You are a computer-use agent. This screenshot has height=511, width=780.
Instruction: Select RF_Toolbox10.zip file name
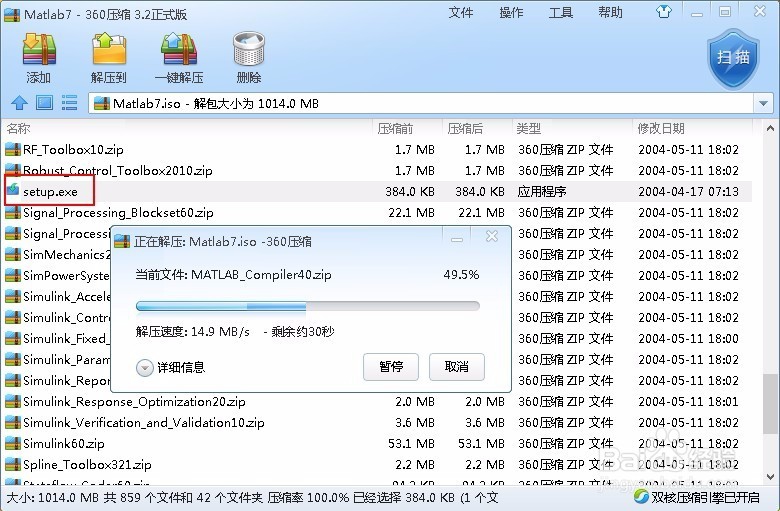point(73,149)
